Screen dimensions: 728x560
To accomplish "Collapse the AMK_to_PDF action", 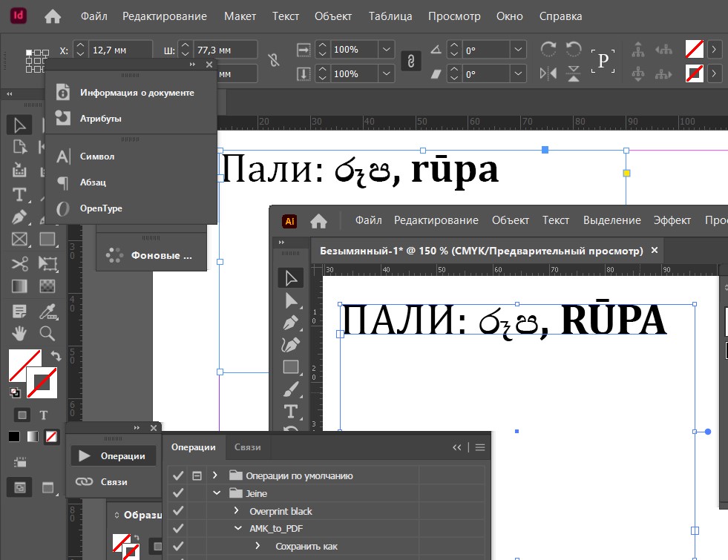I will 237,529.
